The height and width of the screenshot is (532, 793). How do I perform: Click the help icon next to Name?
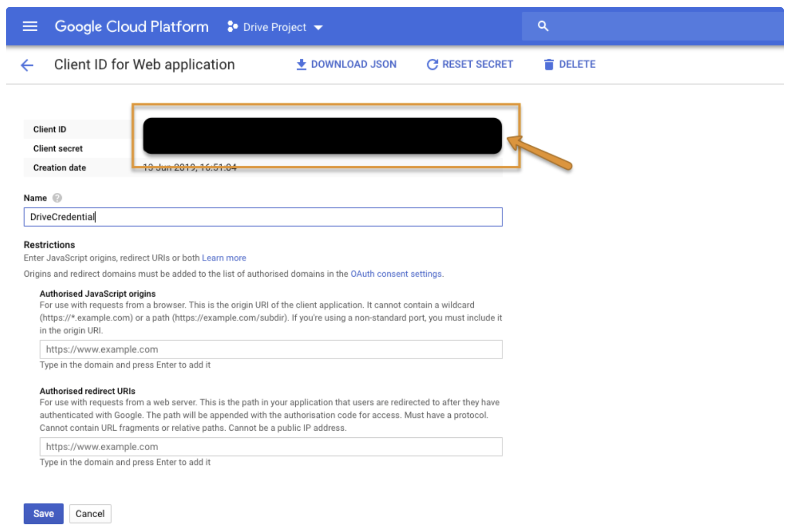(x=57, y=198)
